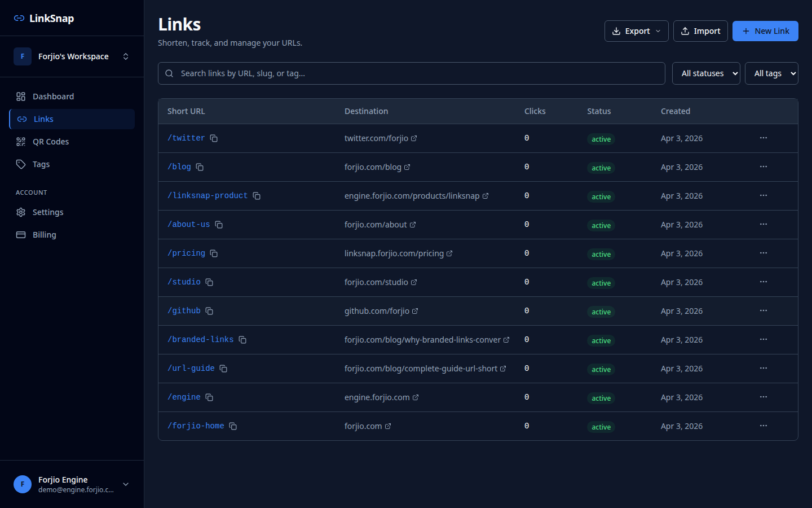Switch to the Dashboard section
The image size is (812, 508).
(53, 96)
